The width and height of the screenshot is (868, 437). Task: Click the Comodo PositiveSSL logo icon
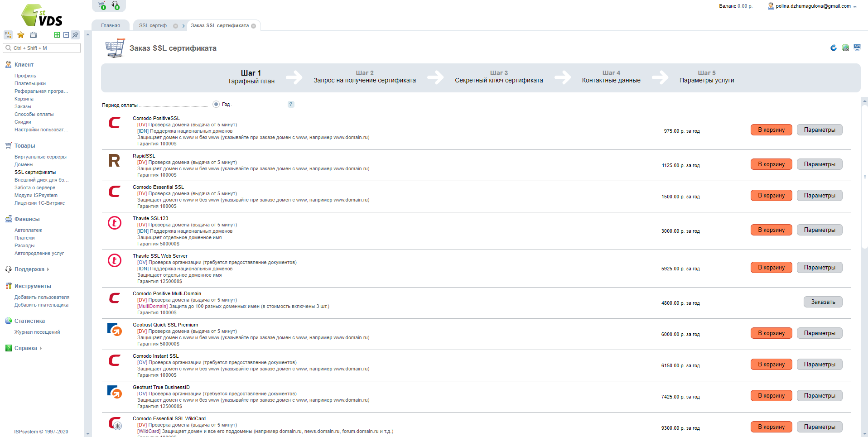click(x=115, y=123)
